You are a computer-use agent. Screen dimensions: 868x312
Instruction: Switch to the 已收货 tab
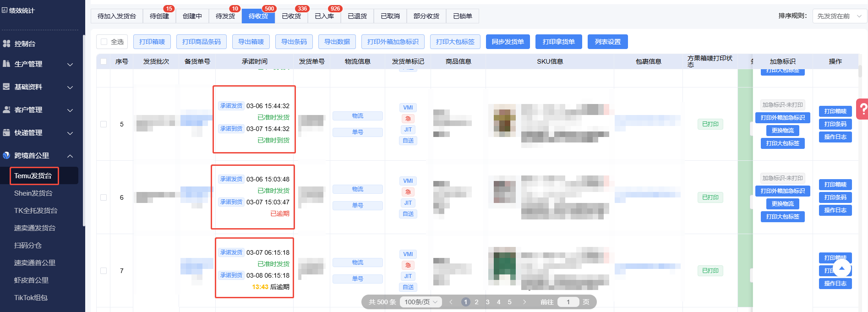pos(291,16)
